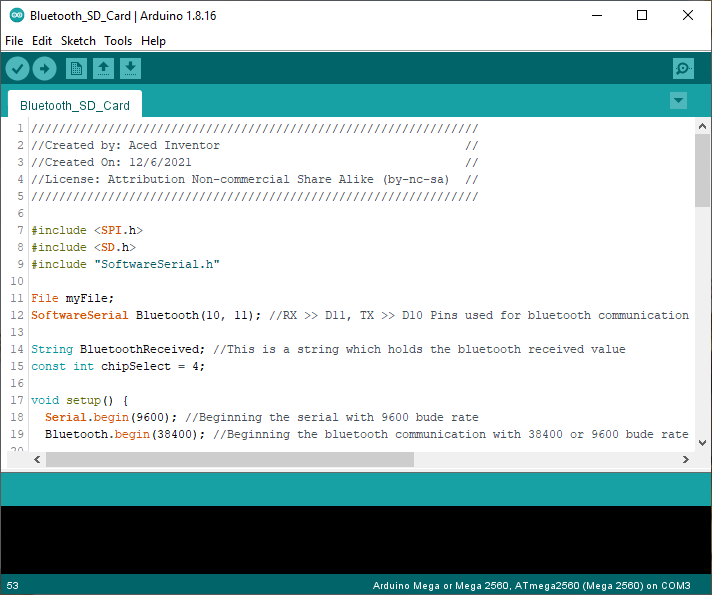Click 'const int chipSelect = 4;' line
The image size is (712, 595).
point(118,367)
